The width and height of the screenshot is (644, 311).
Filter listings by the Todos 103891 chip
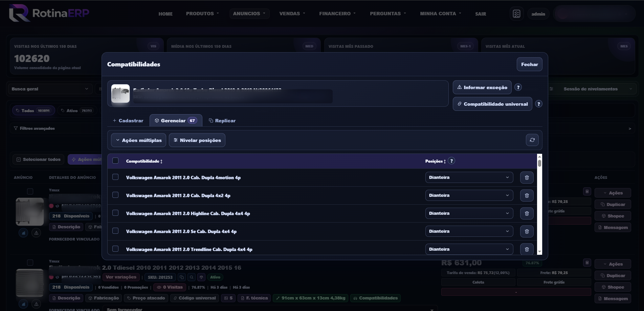tap(33, 111)
